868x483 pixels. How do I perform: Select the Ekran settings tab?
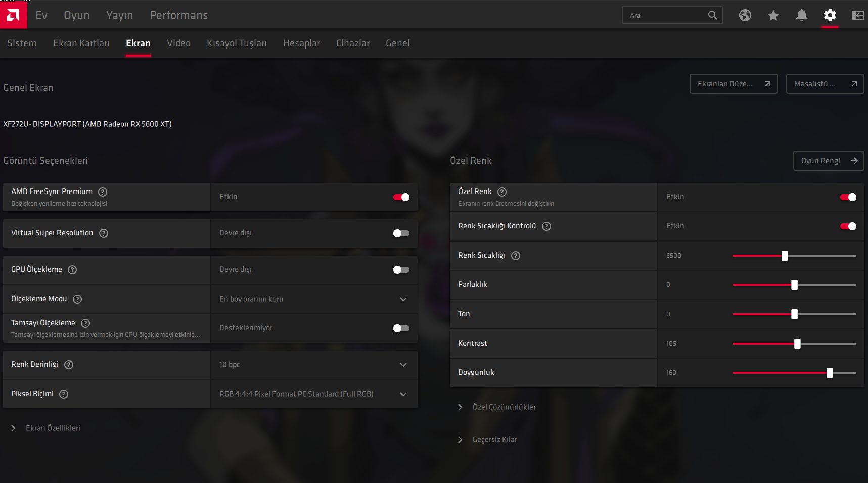coord(138,43)
